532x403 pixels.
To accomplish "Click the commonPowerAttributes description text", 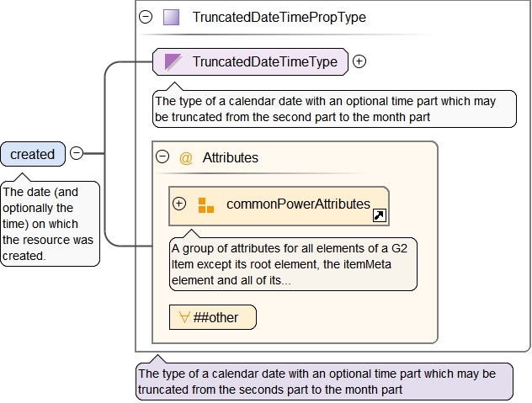I will tap(293, 264).
